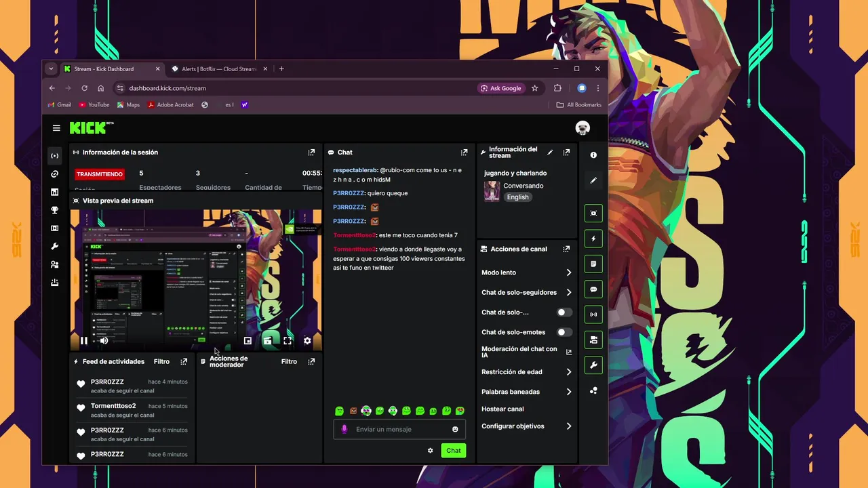Pop out the Acciones de moderador panel
The height and width of the screenshot is (488, 868).
coord(311,362)
